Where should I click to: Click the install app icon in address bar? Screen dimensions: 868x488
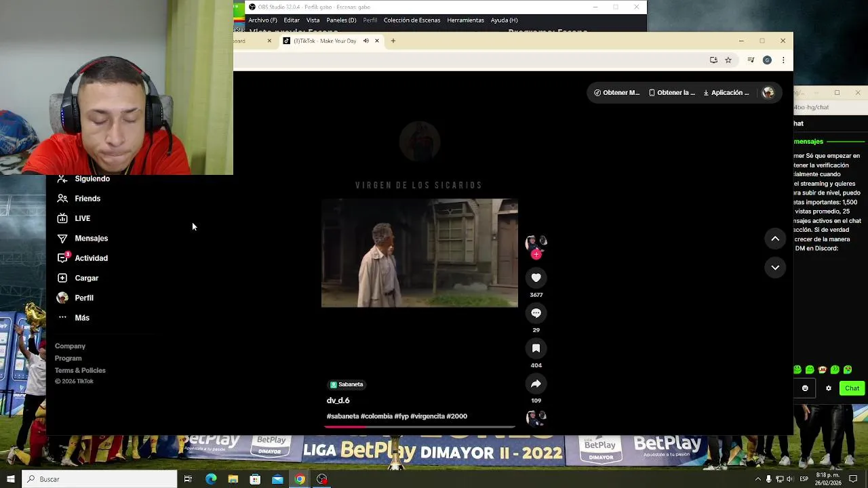[713, 60]
